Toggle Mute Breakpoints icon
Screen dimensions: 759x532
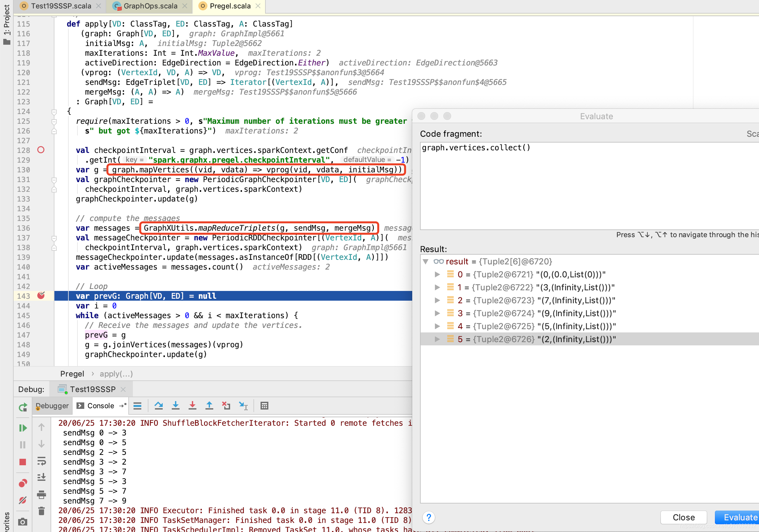pyautogui.click(x=22, y=500)
